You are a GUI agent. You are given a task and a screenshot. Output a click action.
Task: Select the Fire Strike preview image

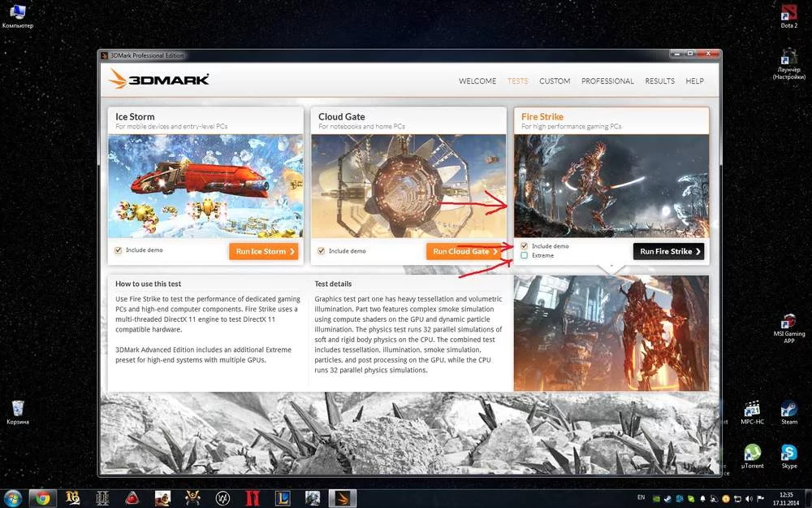pos(611,186)
